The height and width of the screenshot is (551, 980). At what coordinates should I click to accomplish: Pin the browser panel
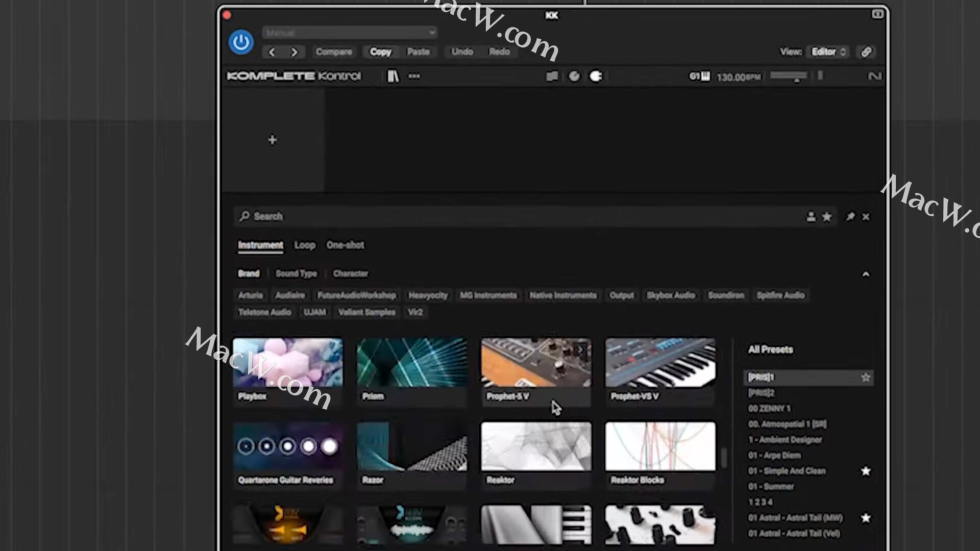click(850, 217)
